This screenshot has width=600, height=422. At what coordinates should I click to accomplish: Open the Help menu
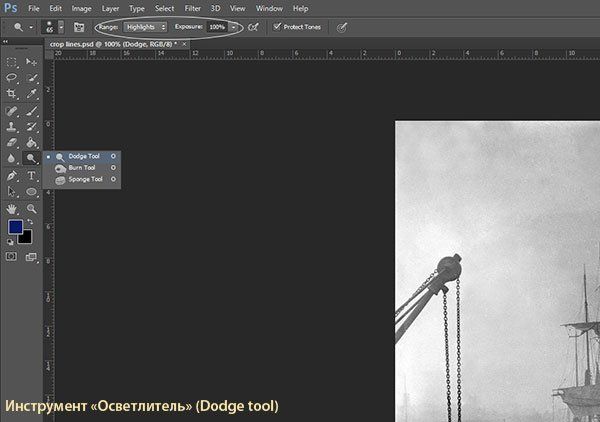300,8
